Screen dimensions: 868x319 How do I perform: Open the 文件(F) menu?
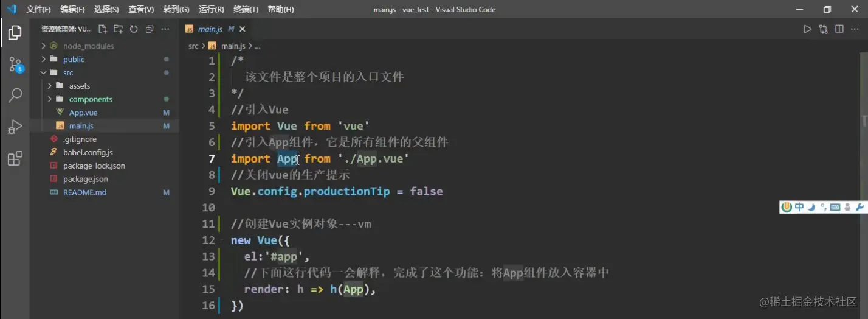click(x=38, y=10)
